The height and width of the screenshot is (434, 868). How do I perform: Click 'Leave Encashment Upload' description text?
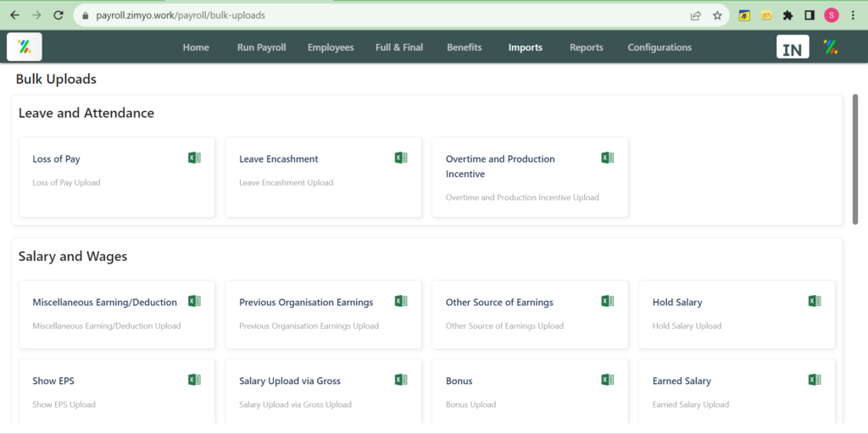(x=287, y=182)
